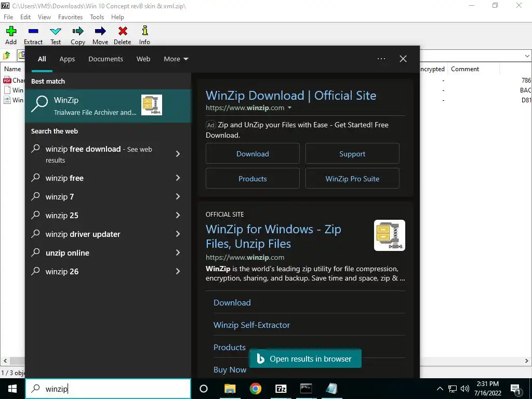The width and height of the screenshot is (532, 399).
Task: Click right arrow of 7-Zip horizontal scrollbar
Action: point(527,361)
